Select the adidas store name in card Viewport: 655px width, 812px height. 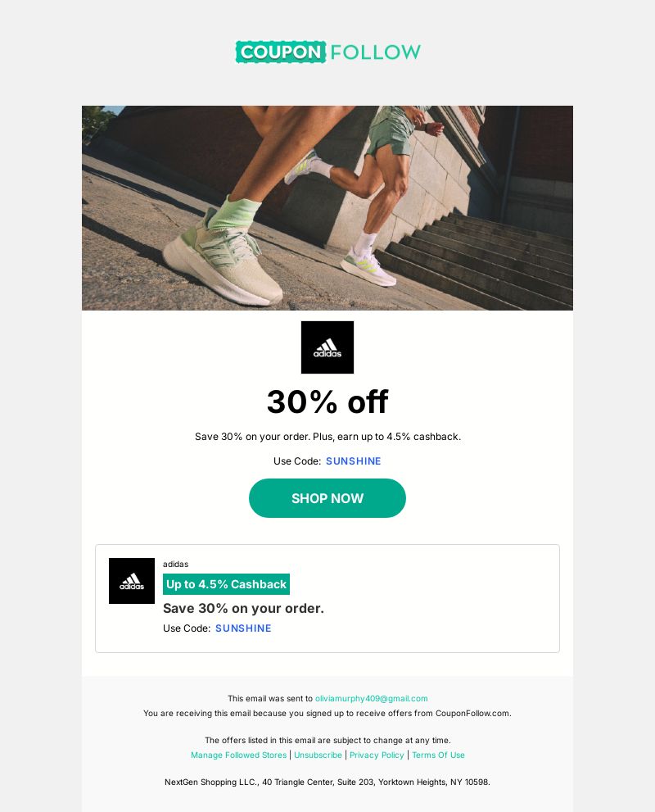coord(175,564)
